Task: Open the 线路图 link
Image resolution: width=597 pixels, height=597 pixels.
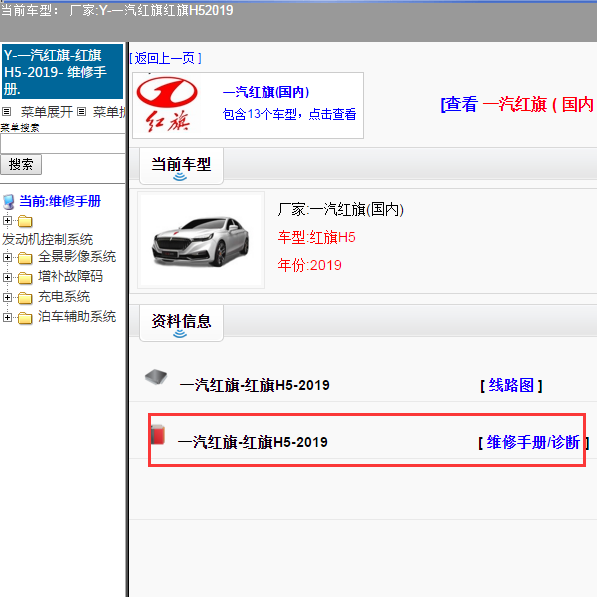Action: (511, 385)
